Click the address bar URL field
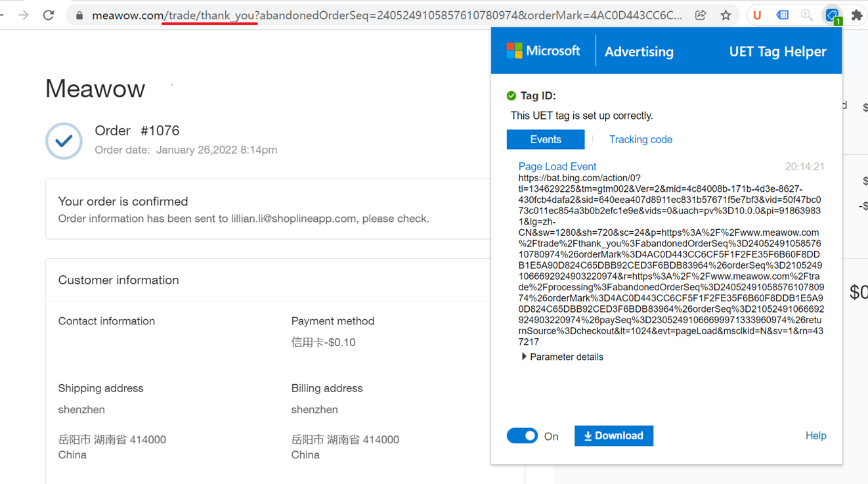This screenshot has height=484, width=868. (x=387, y=15)
